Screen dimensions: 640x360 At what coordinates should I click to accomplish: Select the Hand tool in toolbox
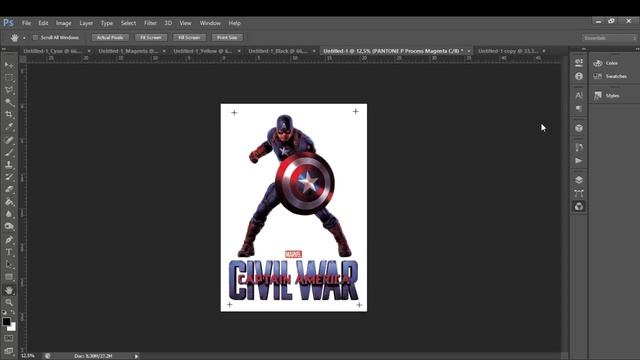pos(9,290)
